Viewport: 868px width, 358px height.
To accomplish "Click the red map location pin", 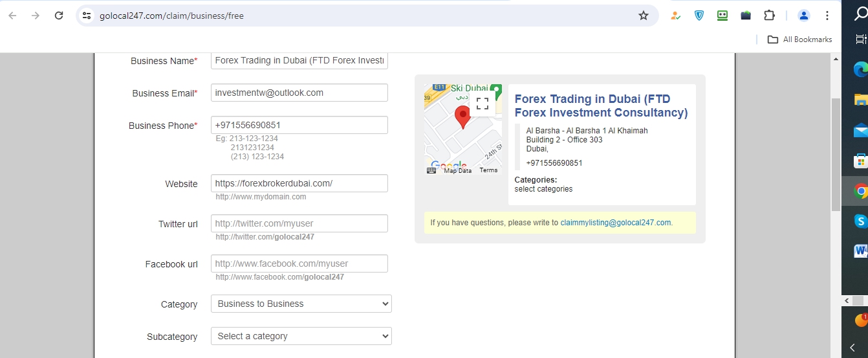I will 462,117.
